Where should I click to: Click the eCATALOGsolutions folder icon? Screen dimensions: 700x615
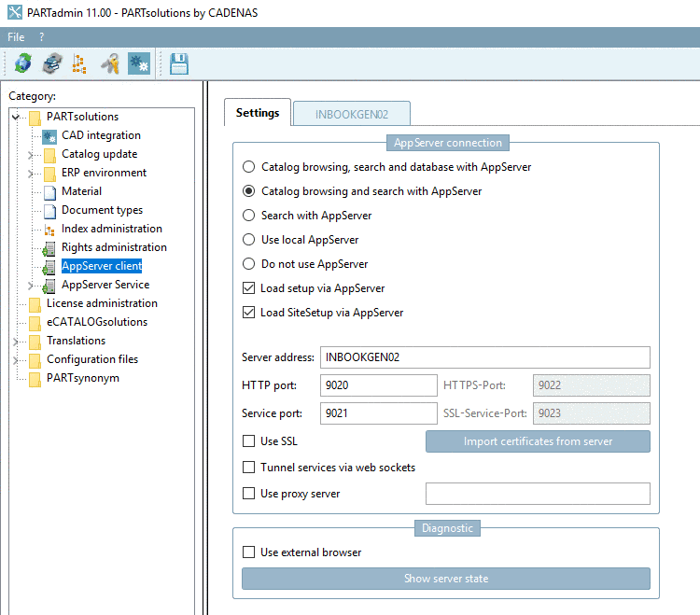pyautogui.click(x=35, y=323)
